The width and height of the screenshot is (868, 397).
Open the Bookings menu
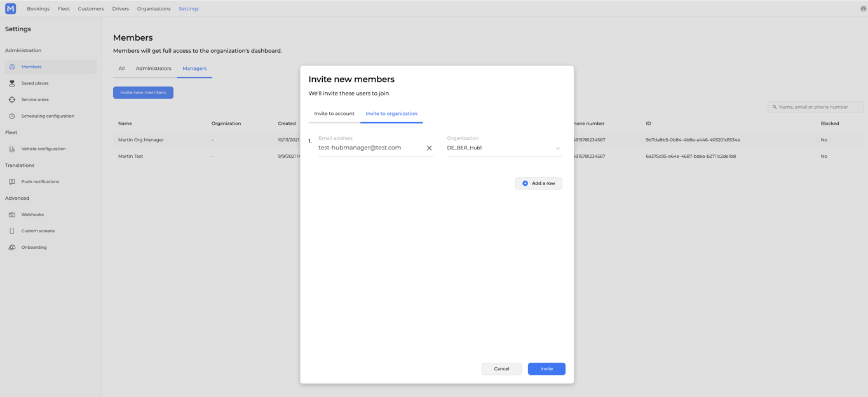point(38,9)
